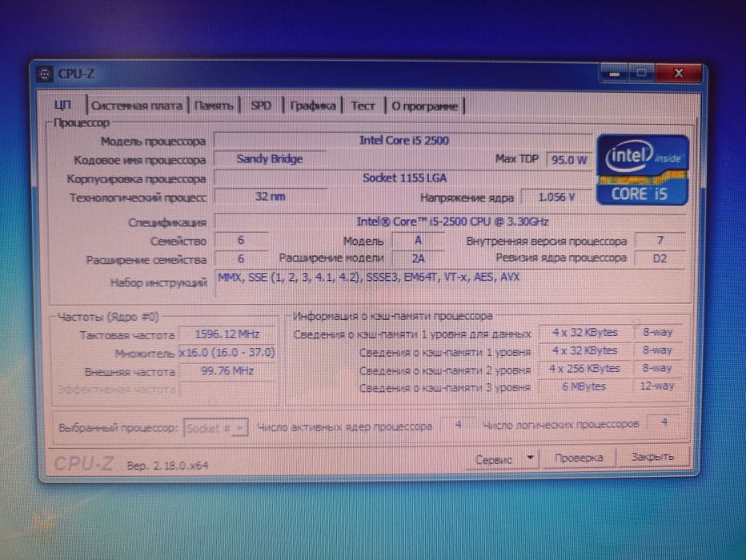This screenshot has height=560, width=746.
Task: Click the 12-way L3 associativity value
Action: [656, 386]
